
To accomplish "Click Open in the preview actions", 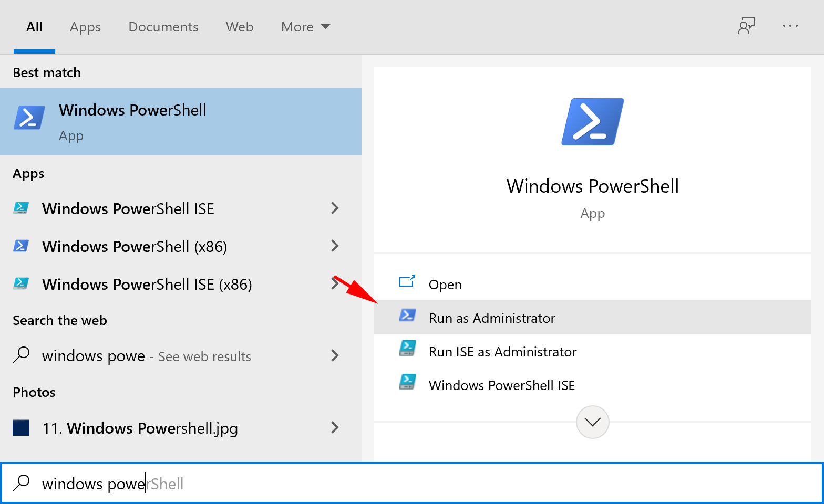I will point(593,284).
